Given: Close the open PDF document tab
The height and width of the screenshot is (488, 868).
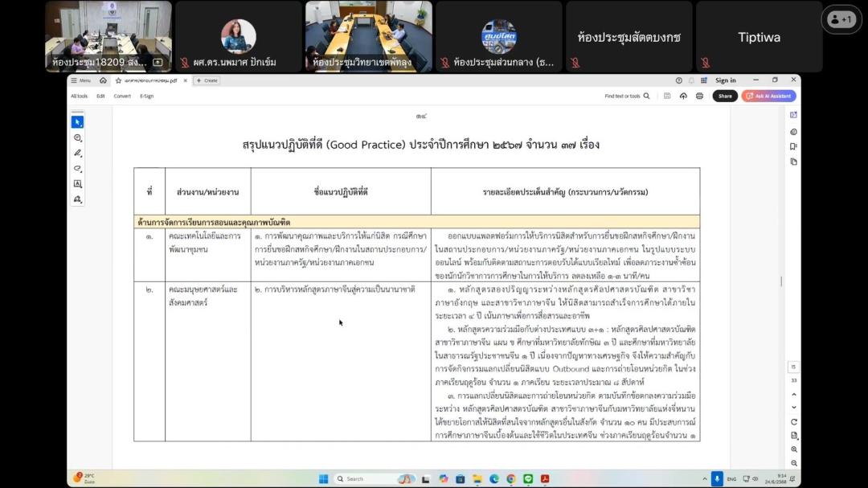Looking at the screenshot, I should click(186, 80).
